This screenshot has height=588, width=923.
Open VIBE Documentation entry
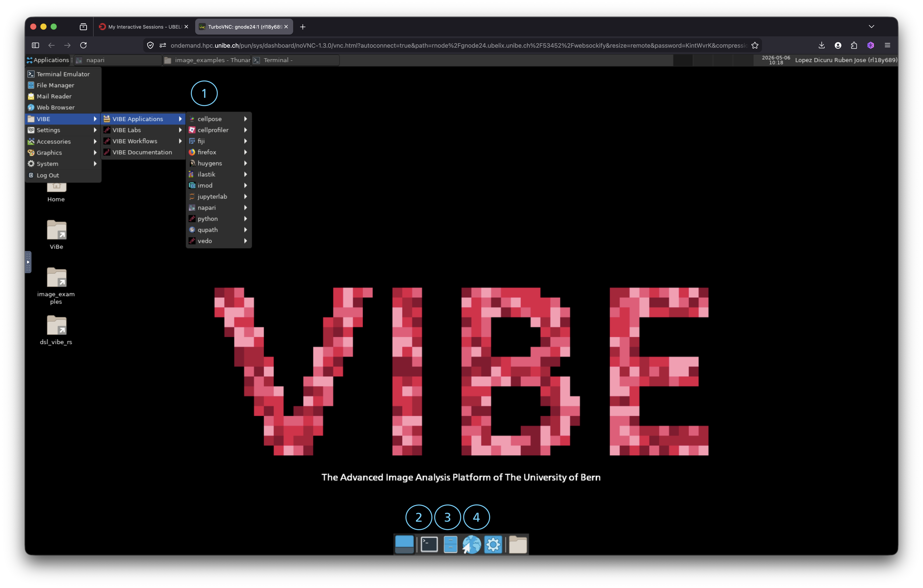(143, 152)
